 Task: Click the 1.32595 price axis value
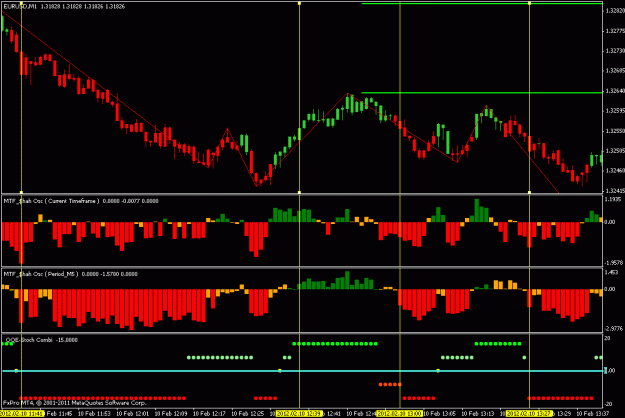coord(615,111)
